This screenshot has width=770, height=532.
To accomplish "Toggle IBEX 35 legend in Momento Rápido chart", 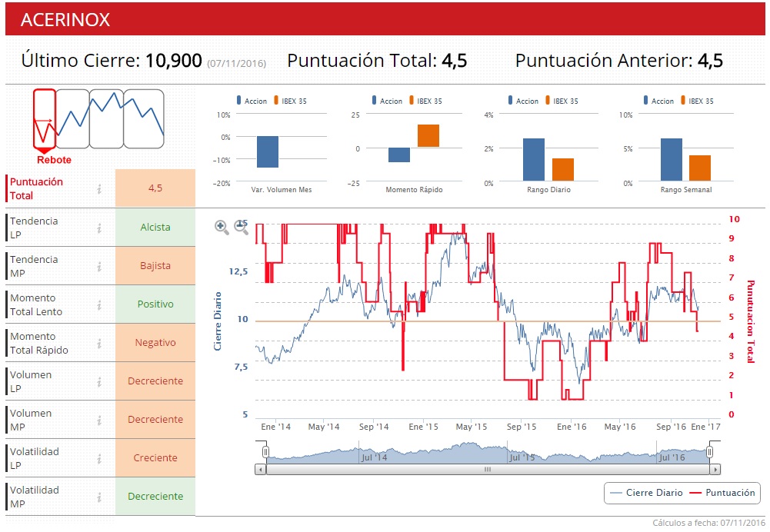I will point(425,101).
